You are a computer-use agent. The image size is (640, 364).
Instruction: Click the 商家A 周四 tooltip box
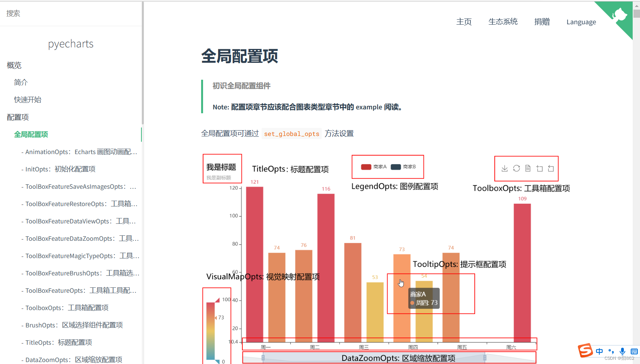(x=424, y=299)
